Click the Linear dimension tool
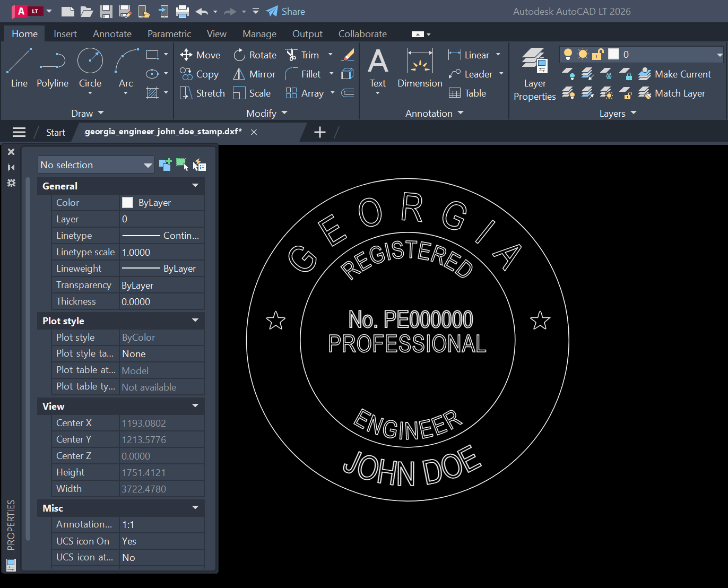 click(469, 55)
